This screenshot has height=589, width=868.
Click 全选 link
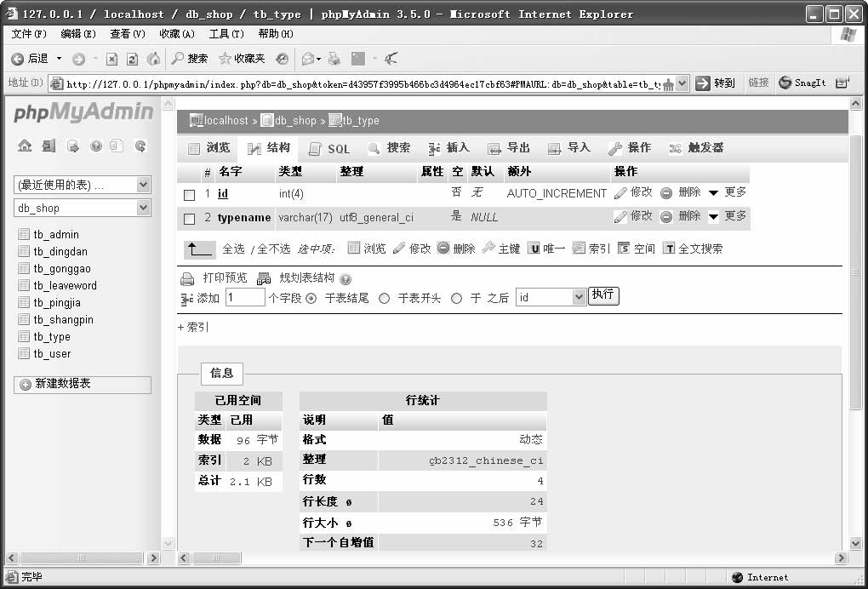pos(233,249)
